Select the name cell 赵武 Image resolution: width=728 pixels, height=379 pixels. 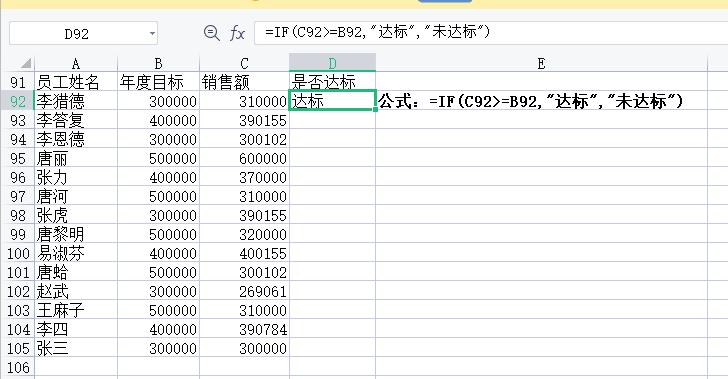76,291
